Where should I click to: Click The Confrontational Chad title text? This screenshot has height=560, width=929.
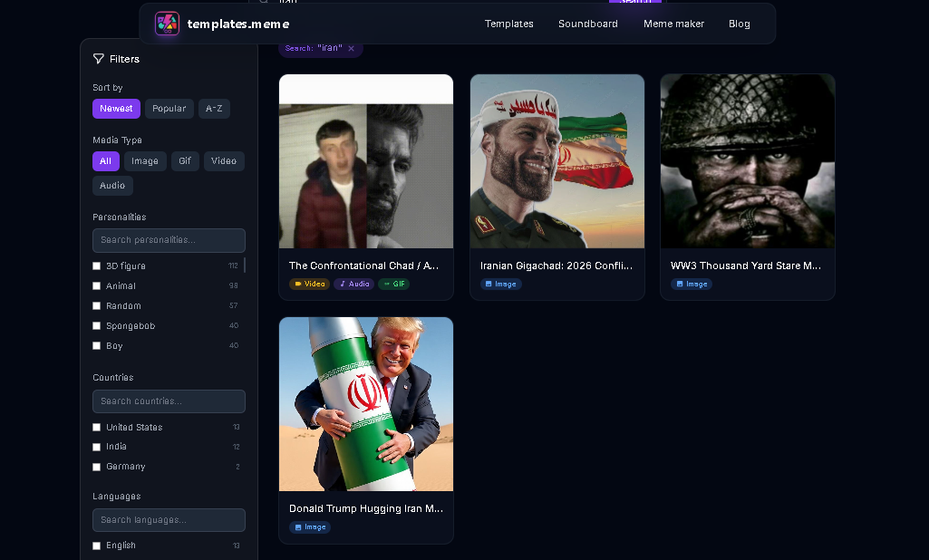point(363,266)
